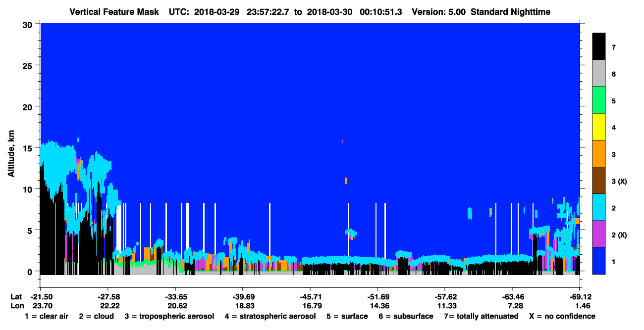
Task: Click the longitude value 22.22
Action: click(x=109, y=306)
